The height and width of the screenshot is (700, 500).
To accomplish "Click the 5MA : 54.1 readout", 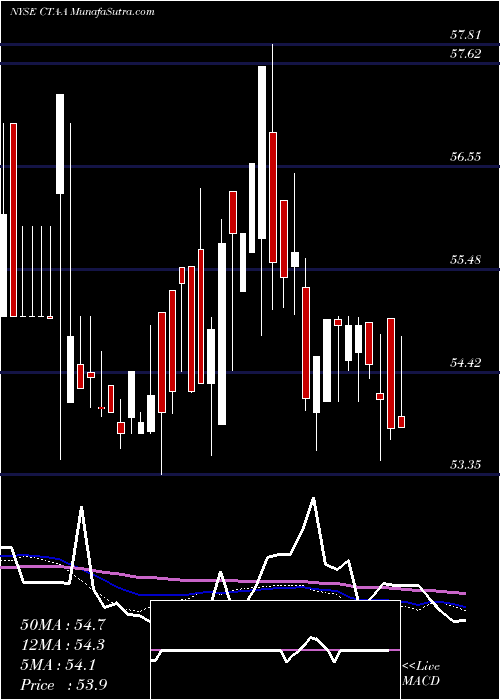I will 58,665.
